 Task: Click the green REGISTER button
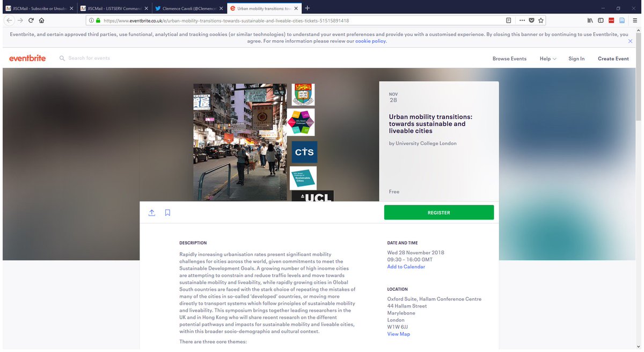(439, 212)
